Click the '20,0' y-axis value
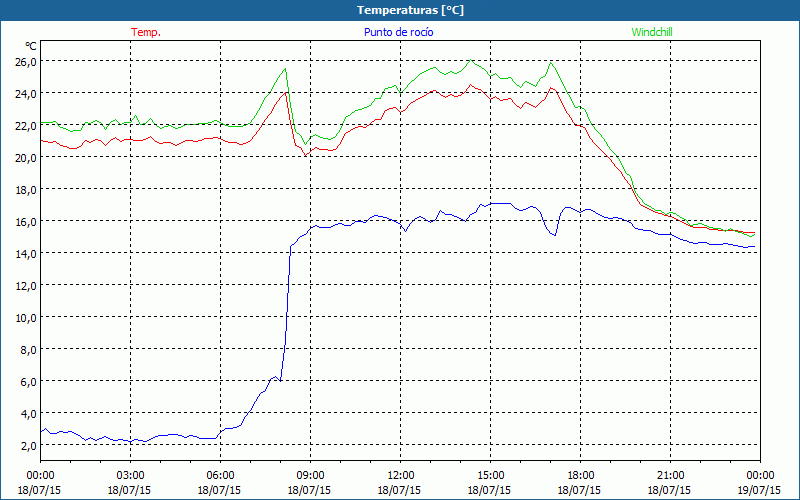This screenshot has width=800, height=500. [x=26, y=157]
